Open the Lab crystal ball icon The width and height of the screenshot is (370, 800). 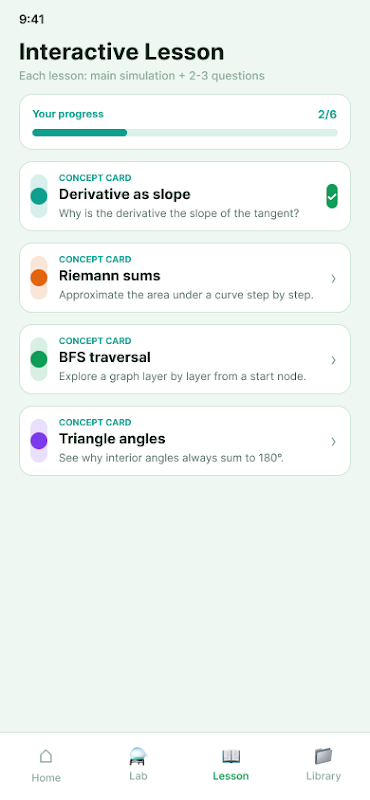(138, 756)
